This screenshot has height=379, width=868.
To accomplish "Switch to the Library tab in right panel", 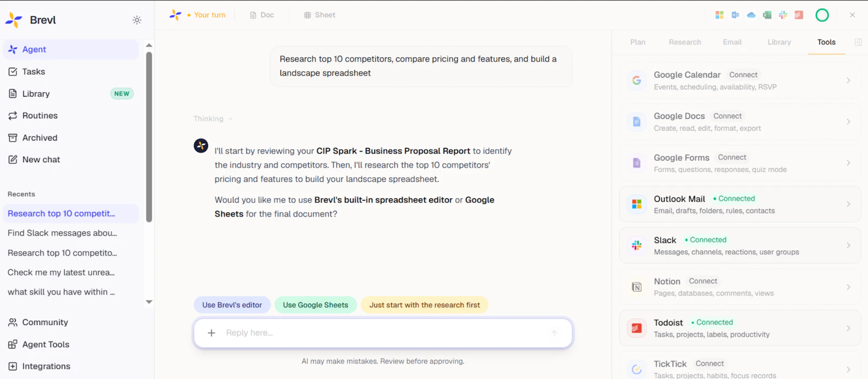I will (x=779, y=42).
